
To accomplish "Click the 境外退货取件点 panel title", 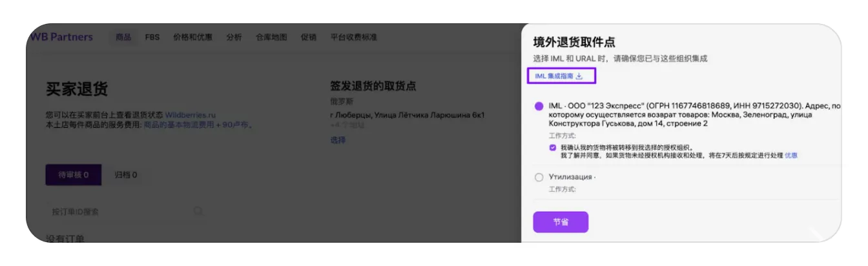I will (574, 43).
